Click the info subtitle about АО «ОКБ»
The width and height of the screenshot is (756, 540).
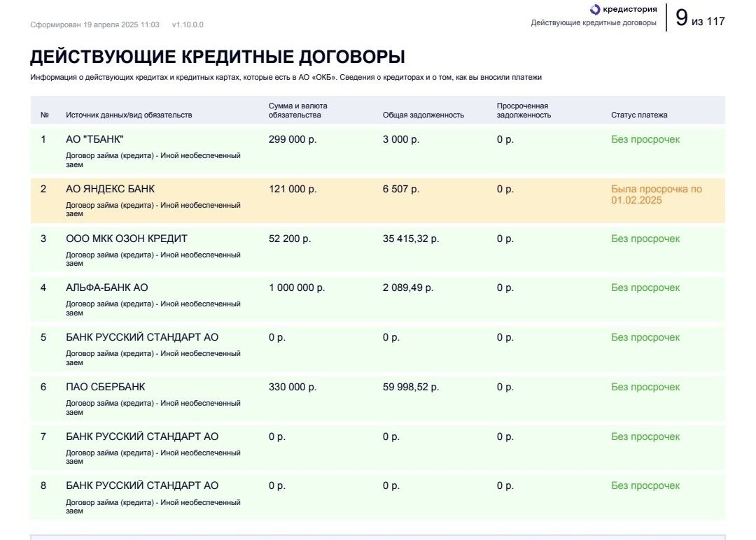point(286,77)
